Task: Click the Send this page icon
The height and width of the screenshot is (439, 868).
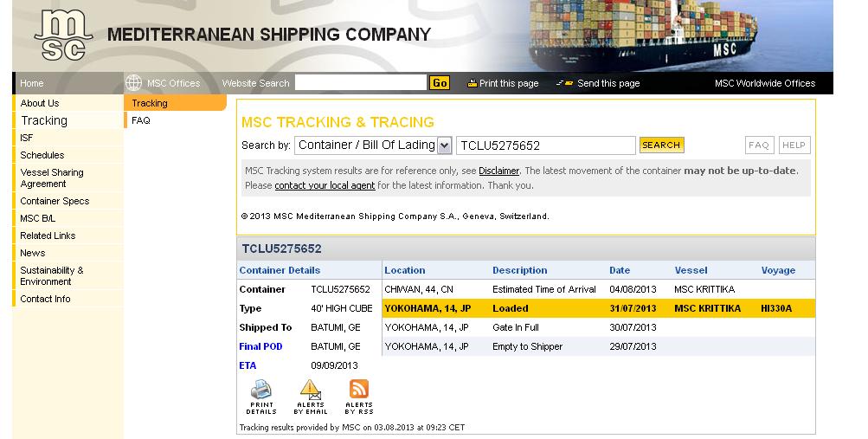Action: point(564,84)
